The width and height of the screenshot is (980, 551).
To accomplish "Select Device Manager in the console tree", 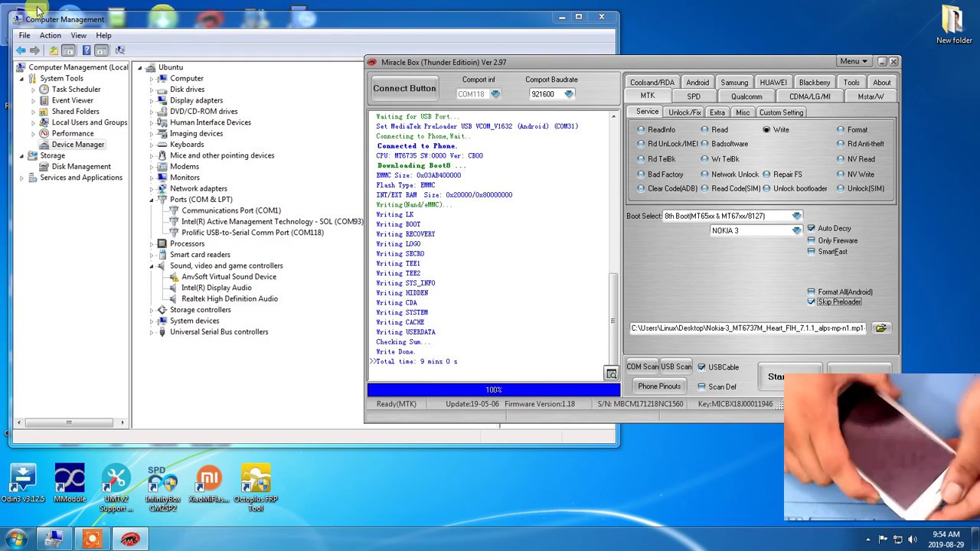I will point(77,145).
